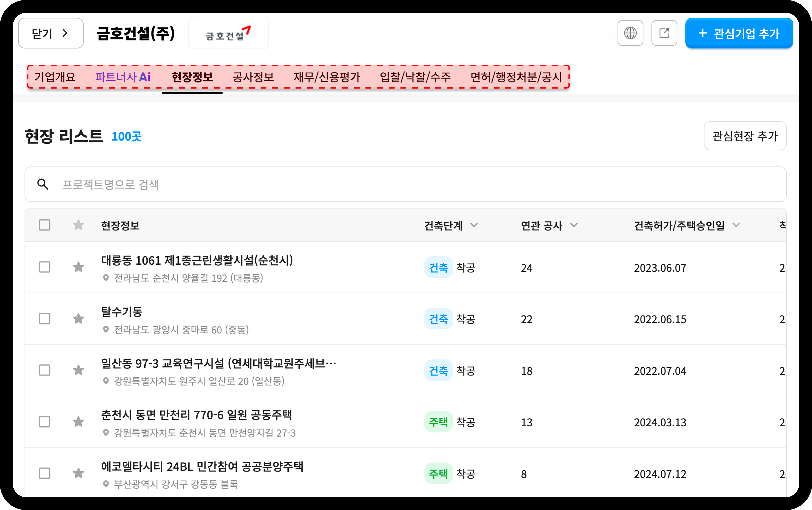Viewport: 812px width, 510px height.
Task: Open the 입찰/낙찰/수주 tab
Action: tap(415, 77)
